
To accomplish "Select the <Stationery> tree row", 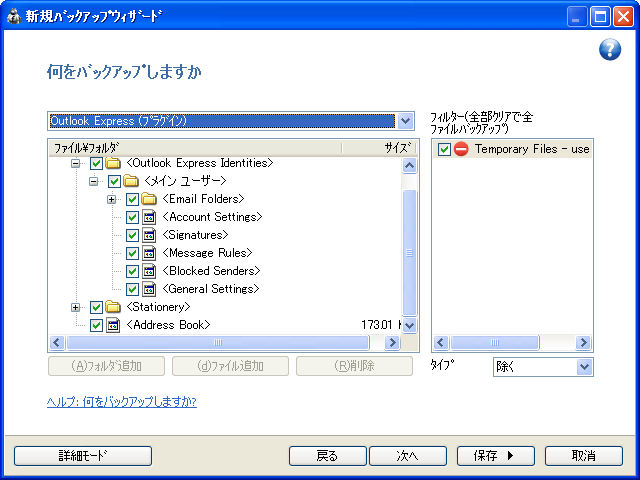I will click(158, 307).
